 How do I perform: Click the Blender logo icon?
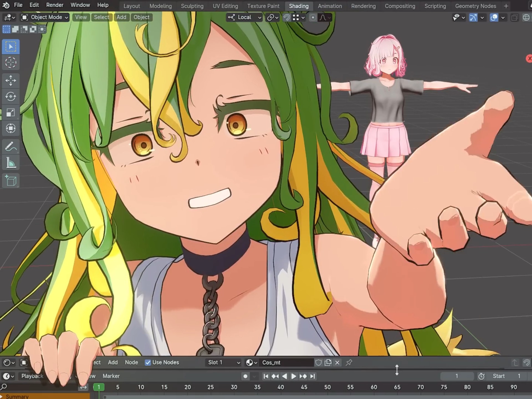coord(6,5)
